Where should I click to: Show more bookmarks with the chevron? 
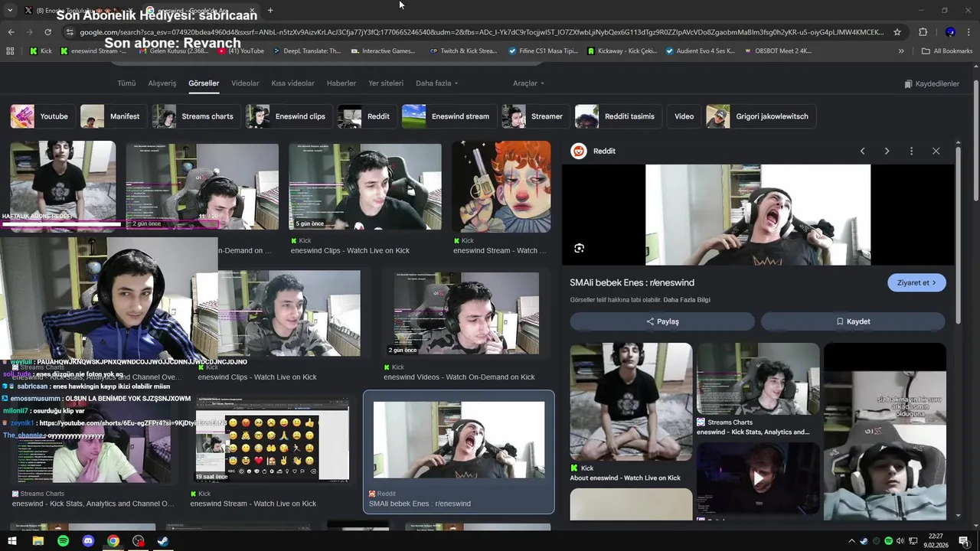click(x=901, y=51)
